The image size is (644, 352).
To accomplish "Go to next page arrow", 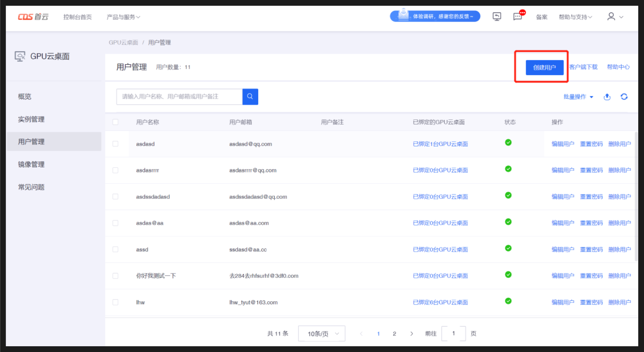I will pos(411,334).
